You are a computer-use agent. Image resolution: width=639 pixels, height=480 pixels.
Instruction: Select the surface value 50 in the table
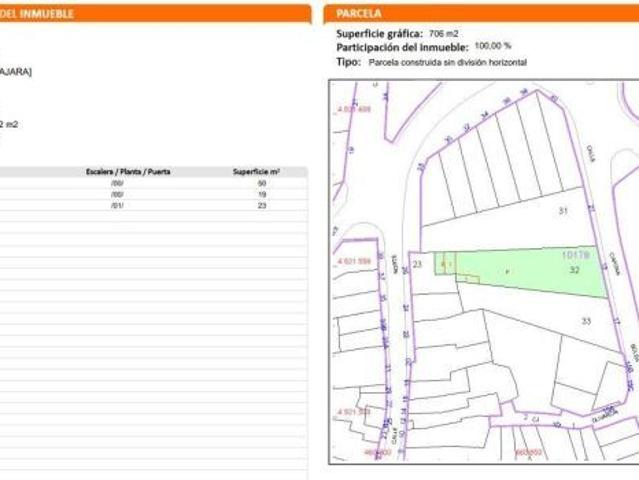click(262, 183)
